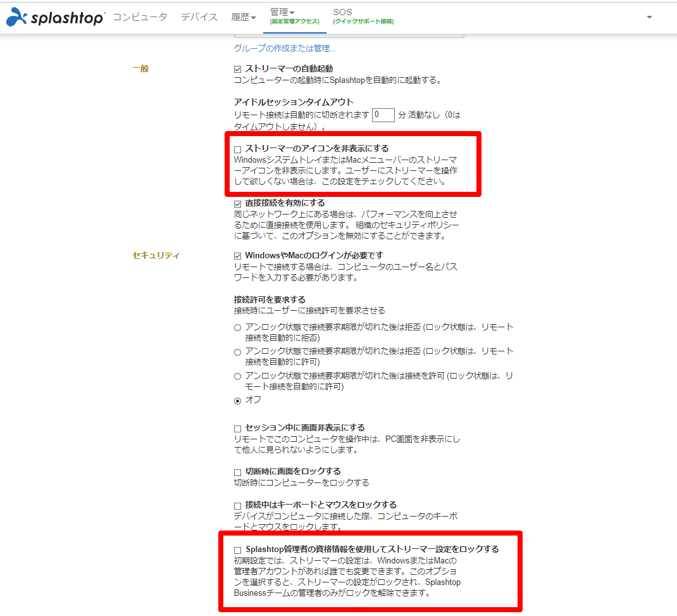Image resolution: width=677 pixels, height=616 pixels.
Task: Open the account dropdown arrow at top right
Action: 649,17
